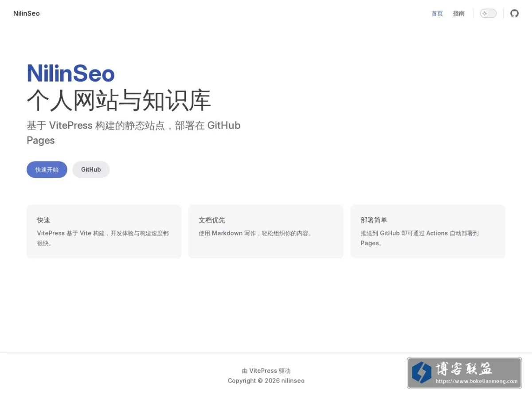The width and height of the screenshot is (532, 399).
Task: Click the NilinSeo hero heading
Action: (x=71, y=74)
